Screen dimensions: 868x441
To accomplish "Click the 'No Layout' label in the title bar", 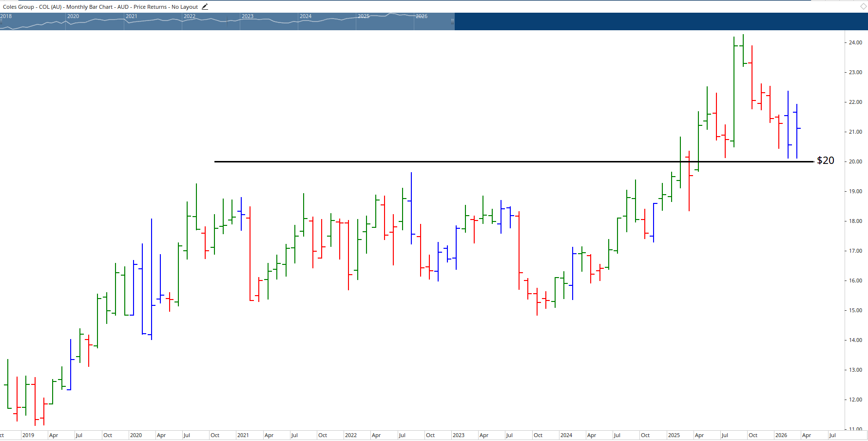I will pyautogui.click(x=188, y=6).
